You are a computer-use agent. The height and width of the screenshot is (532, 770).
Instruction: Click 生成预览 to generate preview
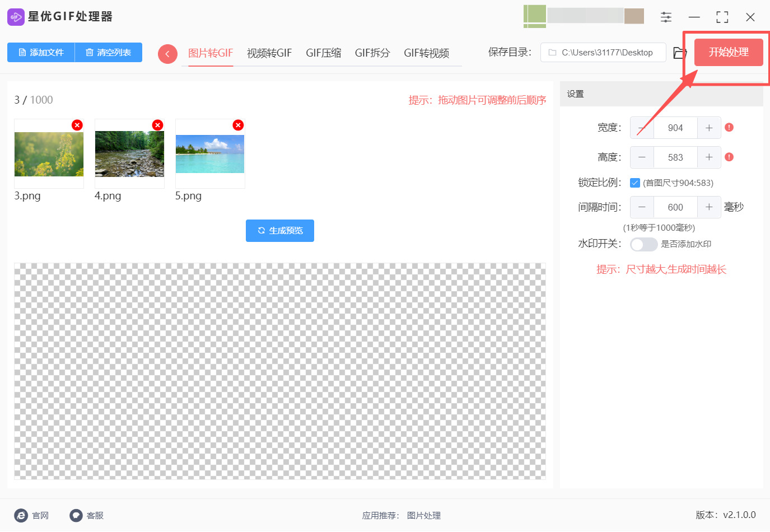coord(280,230)
